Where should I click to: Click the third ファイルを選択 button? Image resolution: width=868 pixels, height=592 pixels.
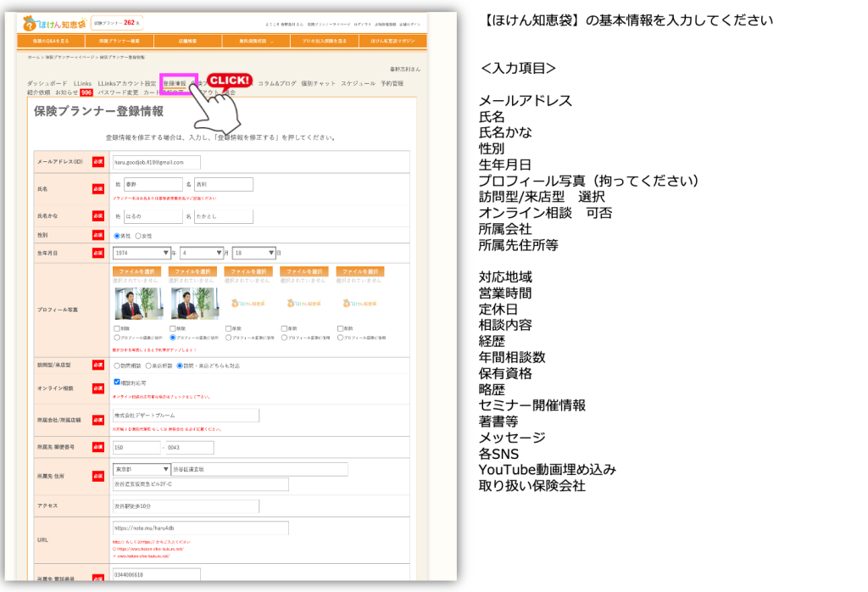point(248,271)
